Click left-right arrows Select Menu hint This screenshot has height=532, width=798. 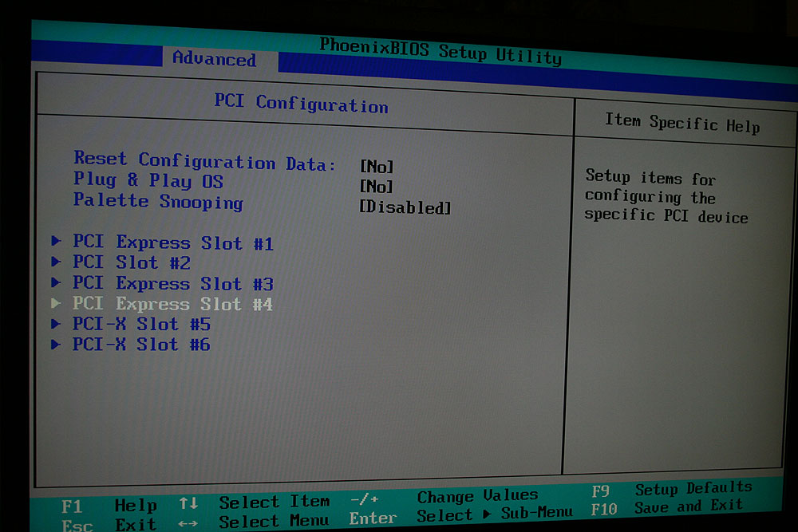254,522
